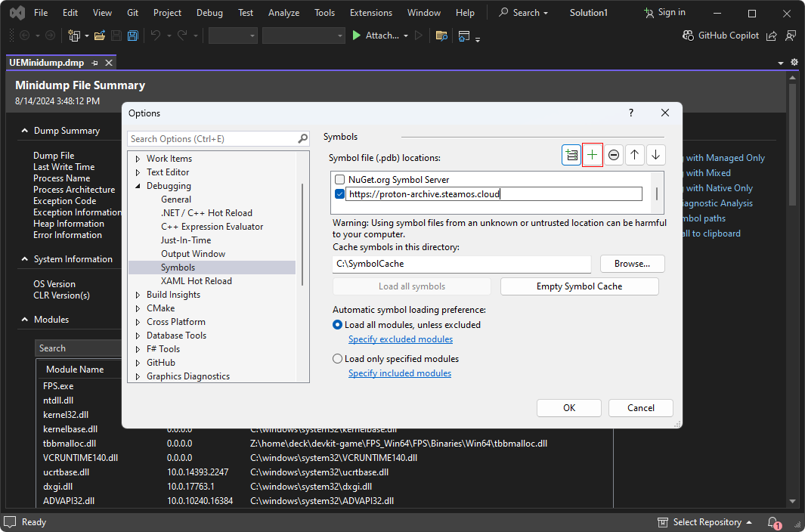Image resolution: width=805 pixels, height=532 pixels.
Task: Select Load only specified modules option
Action: tap(337, 358)
